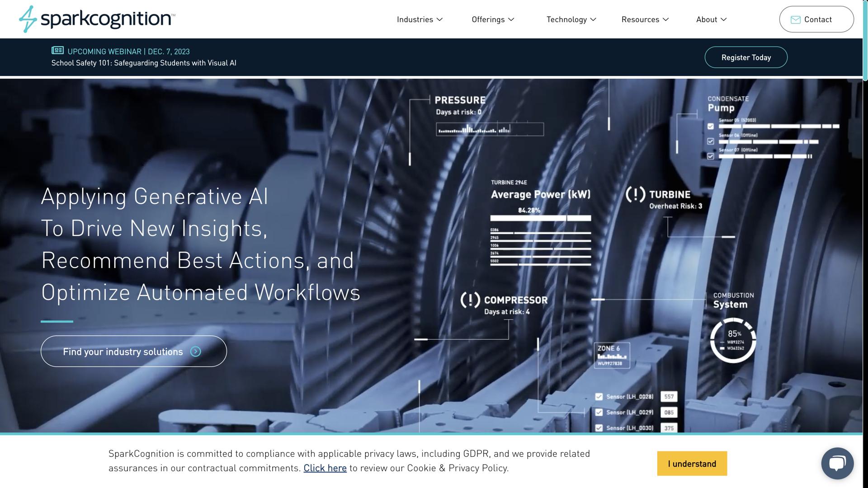
Task: Follow the Click here privacy policy link
Action: (x=325, y=468)
